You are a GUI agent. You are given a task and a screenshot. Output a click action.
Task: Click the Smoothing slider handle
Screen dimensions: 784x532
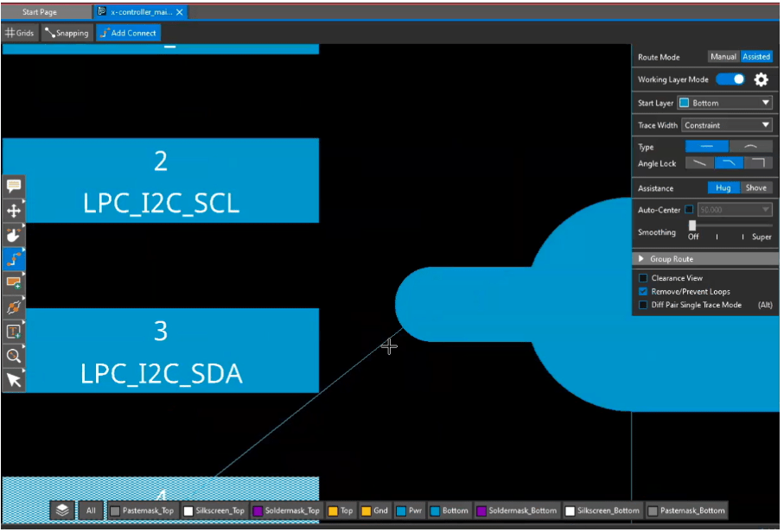692,225
